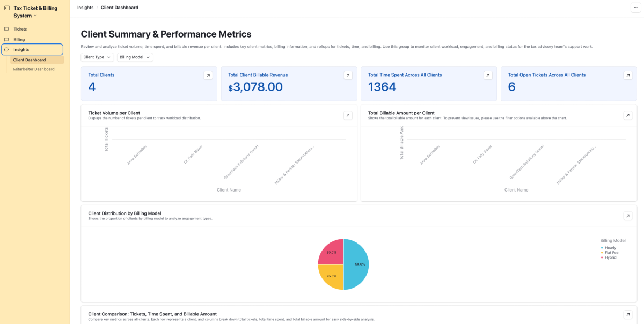This screenshot has height=324, width=644.
Task: Expand the Total Clients metric card
Action: pyautogui.click(x=208, y=76)
